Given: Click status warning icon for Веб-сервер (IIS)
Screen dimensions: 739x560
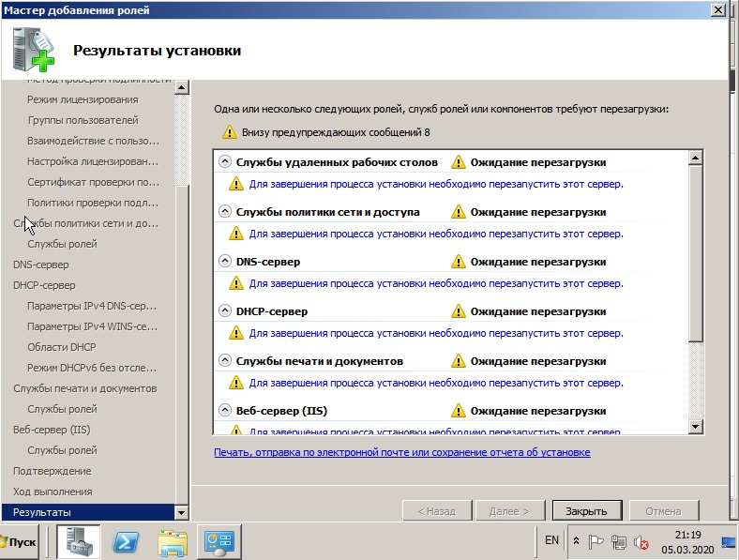Looking at the screenshot, I should click(x=458, y=411).
